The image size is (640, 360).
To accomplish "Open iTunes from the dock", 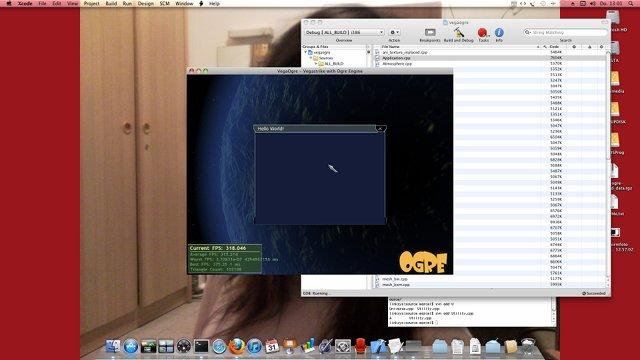I will (254, 347).
